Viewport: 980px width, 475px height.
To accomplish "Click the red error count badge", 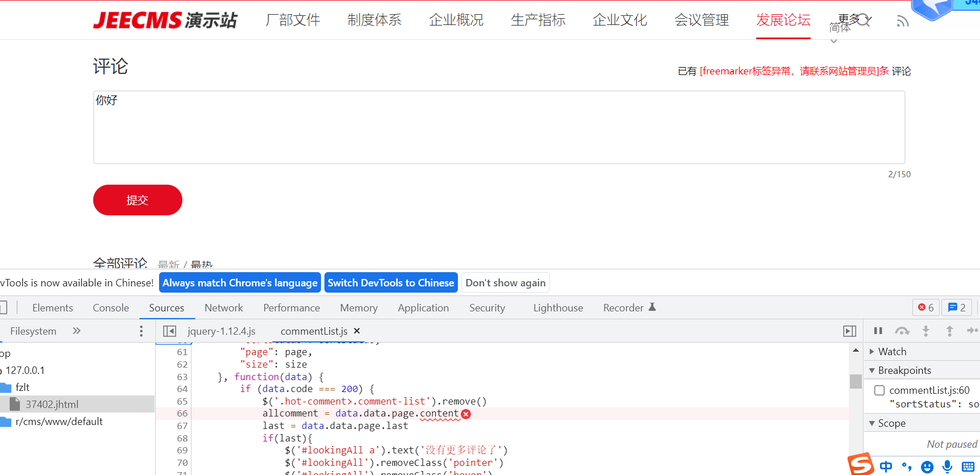I will [x=925, y=307].
